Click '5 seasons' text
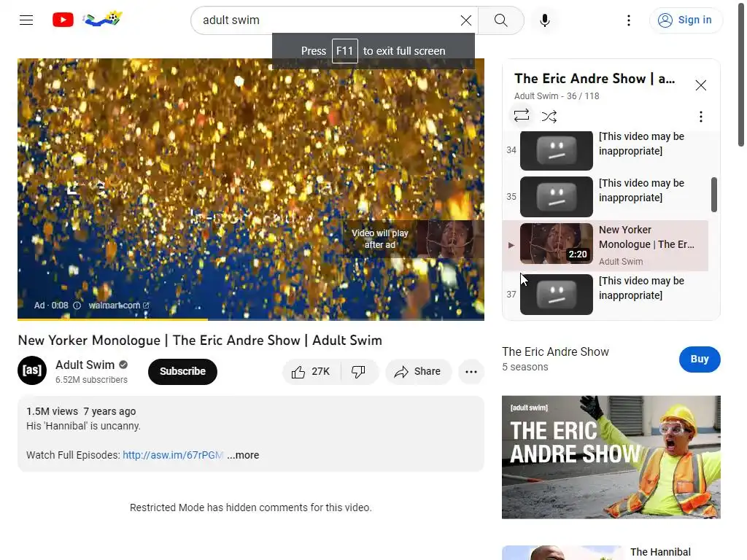 (525, 367)
